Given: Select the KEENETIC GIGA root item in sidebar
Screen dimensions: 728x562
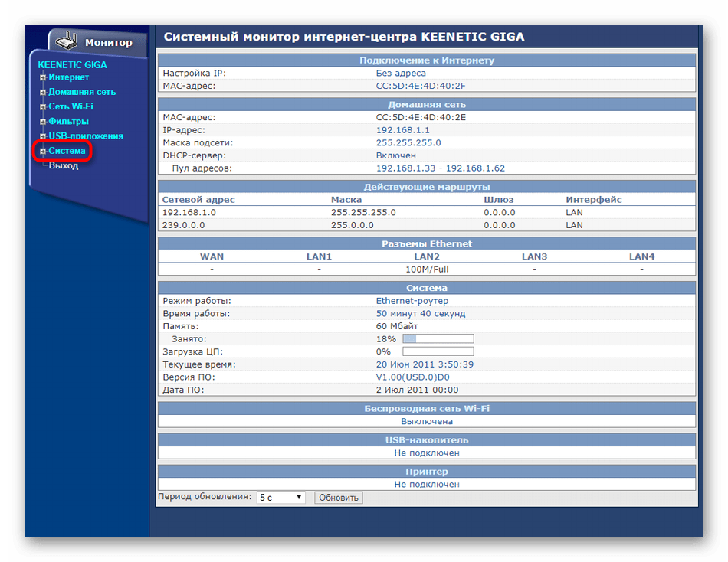Looking at the screenshot, I should tap(72, 64).
